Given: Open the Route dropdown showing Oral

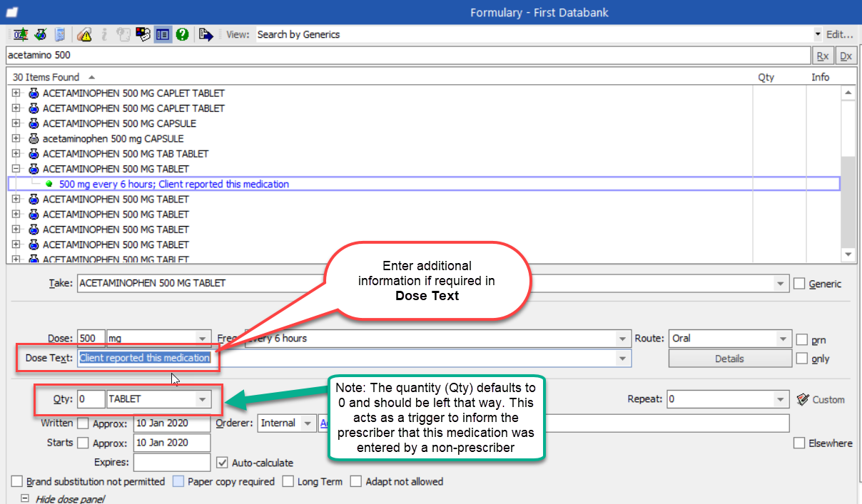Looking at the screenshot, I should (x=784, y=339).
